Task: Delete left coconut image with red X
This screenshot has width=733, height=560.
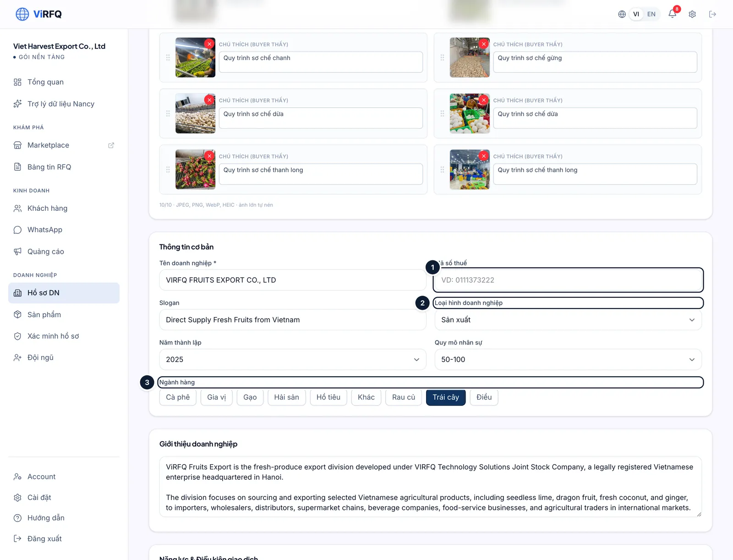Action: pyautogui.click(x=209, y=100)
